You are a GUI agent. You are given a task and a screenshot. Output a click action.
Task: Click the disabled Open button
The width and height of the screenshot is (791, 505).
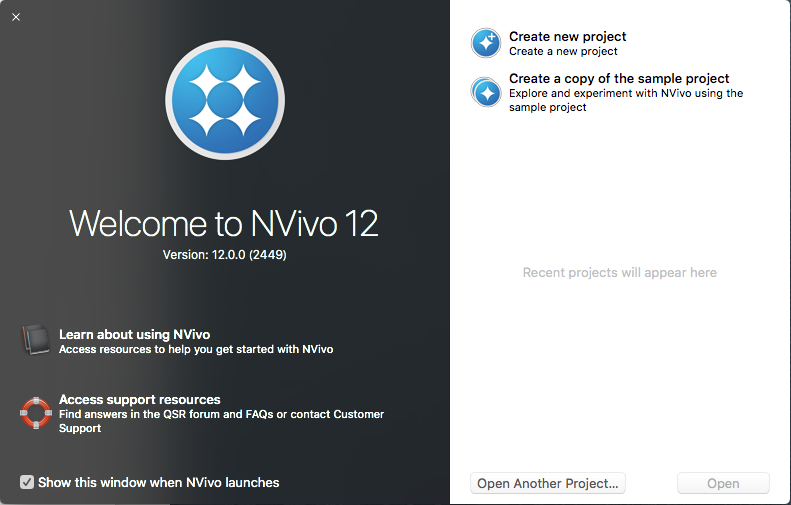723,483
